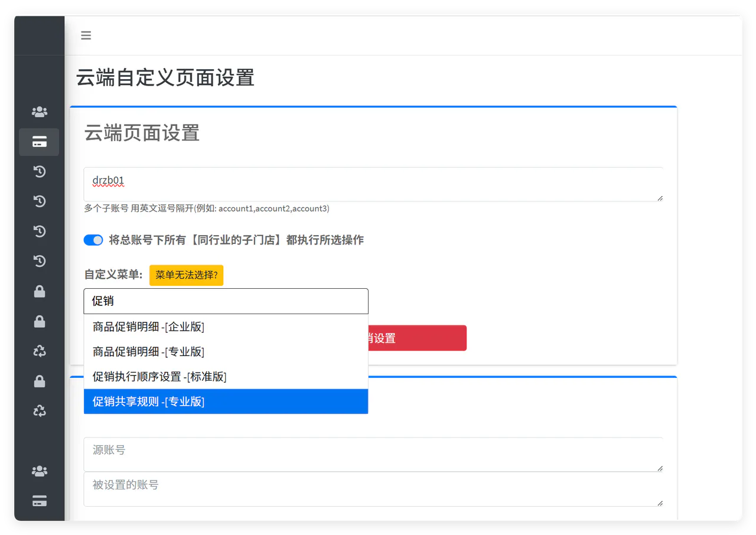Pick 促销执行顺序设置 -[标准版] option
The width and height of the screenshot is (756, 535).
[226, 376]
